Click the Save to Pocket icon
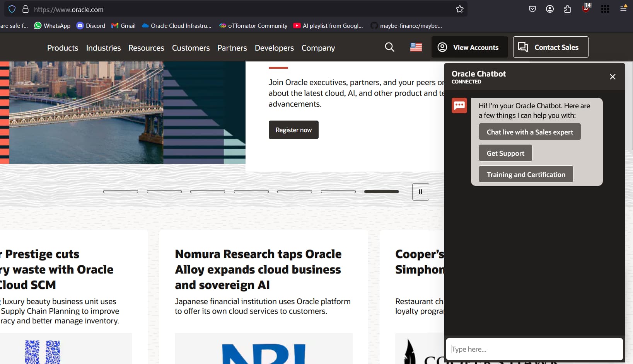The image size is (633, 364). point(532,9)
